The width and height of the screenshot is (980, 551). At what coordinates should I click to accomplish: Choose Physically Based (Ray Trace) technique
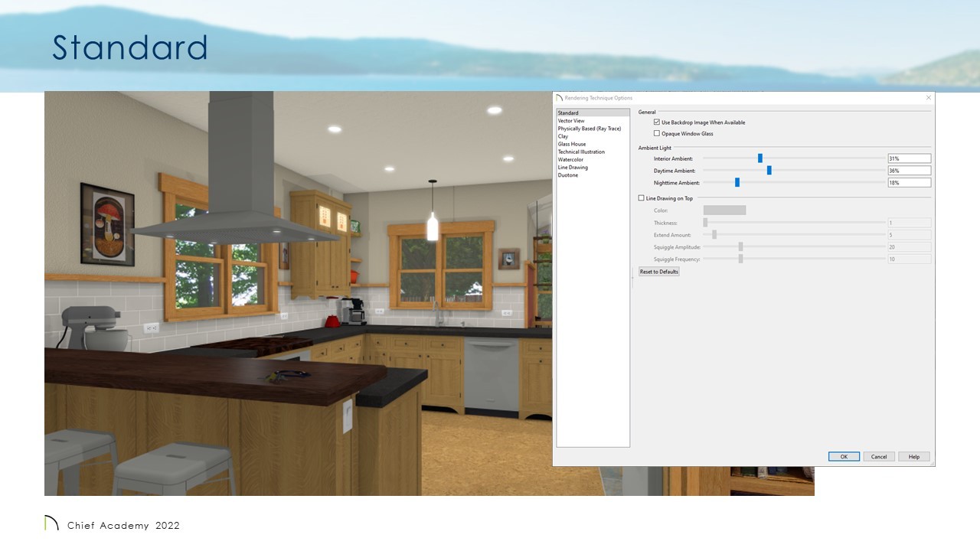[x=589, y=129]
